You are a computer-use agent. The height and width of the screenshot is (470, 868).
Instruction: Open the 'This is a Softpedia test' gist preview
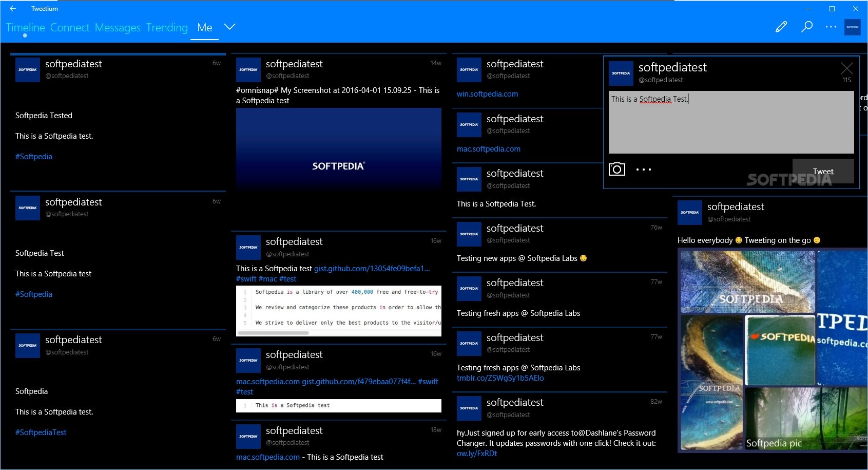(339, 405)
